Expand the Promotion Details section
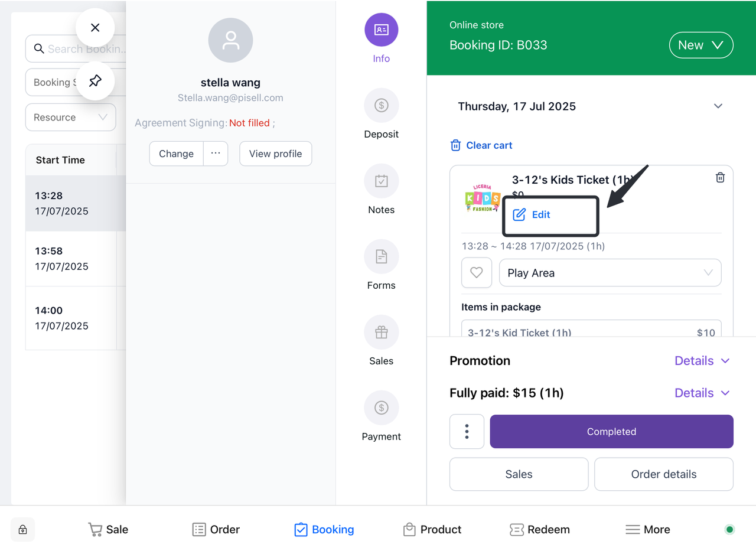This screenshot has height=554, width=756. coord(702,361)
